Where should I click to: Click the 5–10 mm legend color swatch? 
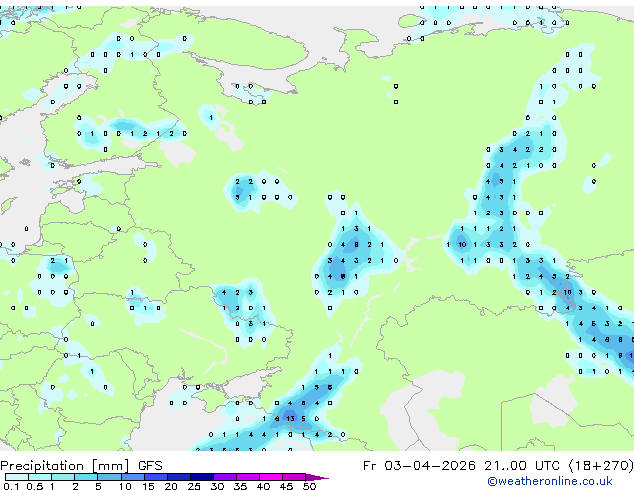point(110,477)
